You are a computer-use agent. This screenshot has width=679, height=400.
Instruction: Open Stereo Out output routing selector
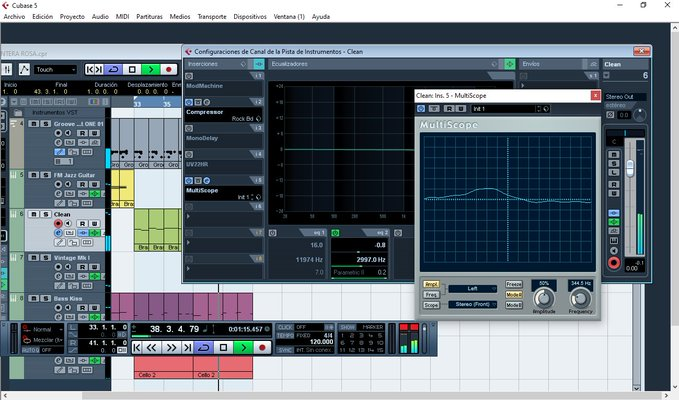point(625,97)
